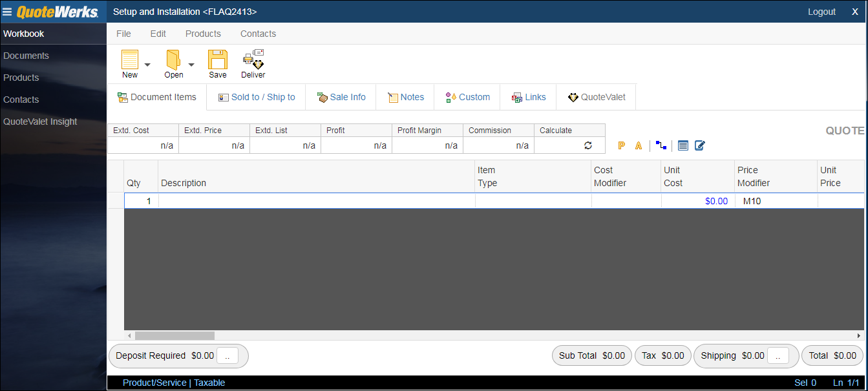Screen dimensions: 868x391
Task: Click the blue lined-list toolbar icon
Action: point(683,146)
